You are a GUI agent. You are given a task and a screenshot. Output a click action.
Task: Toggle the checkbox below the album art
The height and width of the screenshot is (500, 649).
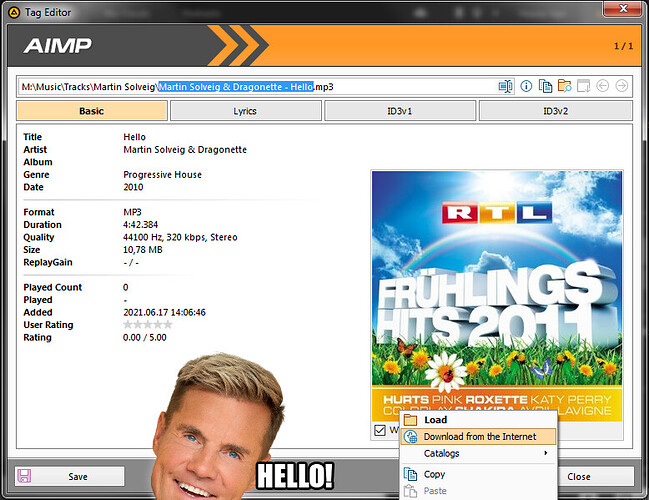click(x=380, y=430)
